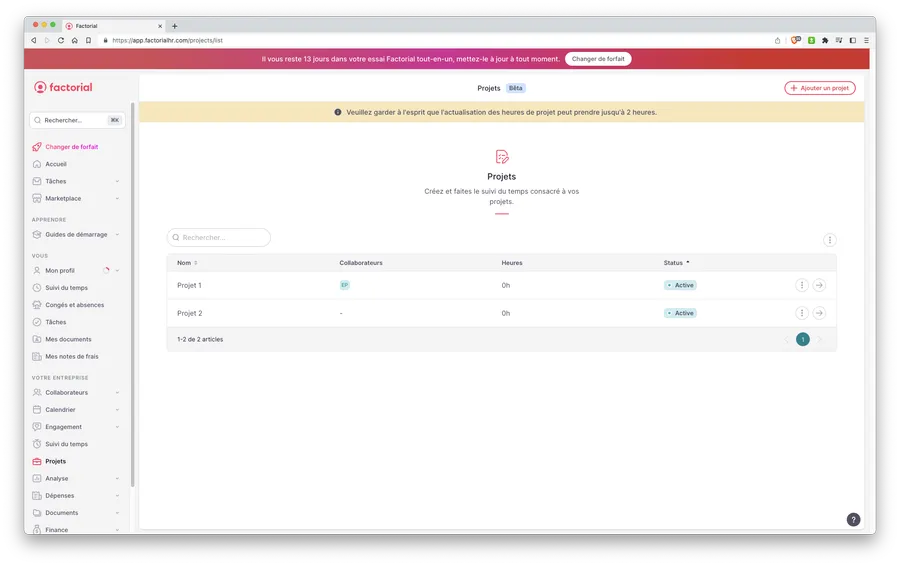Click the Guides de démarrage icon
900x566 pixels.
pos(37,235)
